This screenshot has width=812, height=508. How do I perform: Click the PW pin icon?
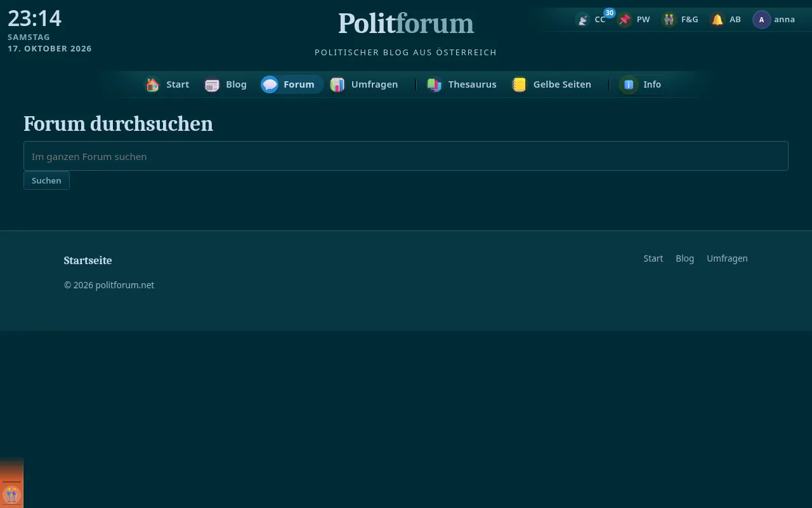coord(625,20)
